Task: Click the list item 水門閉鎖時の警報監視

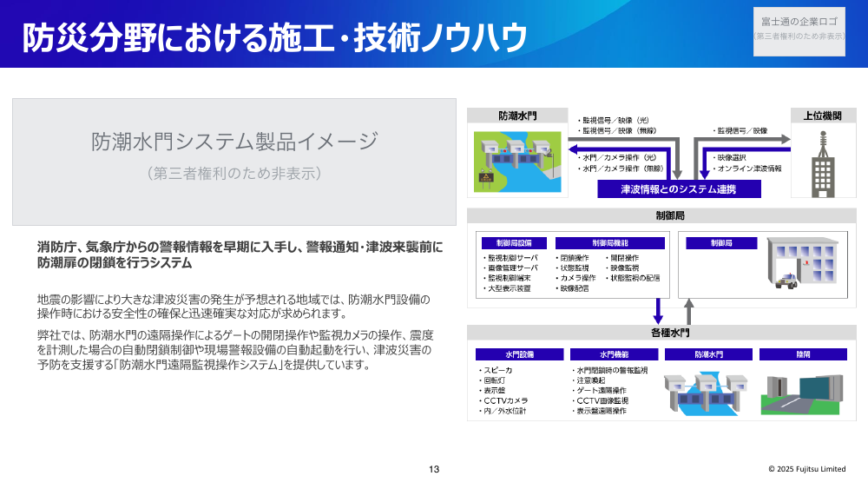Action: pos(610,371)
